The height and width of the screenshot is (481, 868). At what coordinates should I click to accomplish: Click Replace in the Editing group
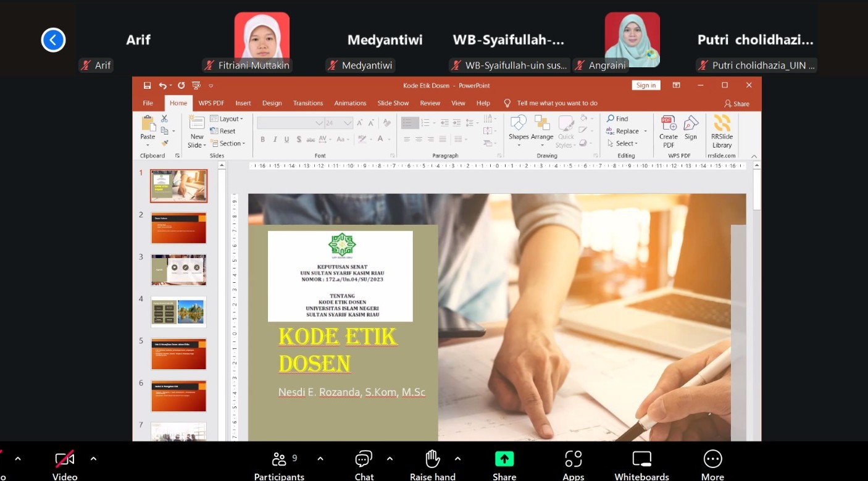click(627, 131)
